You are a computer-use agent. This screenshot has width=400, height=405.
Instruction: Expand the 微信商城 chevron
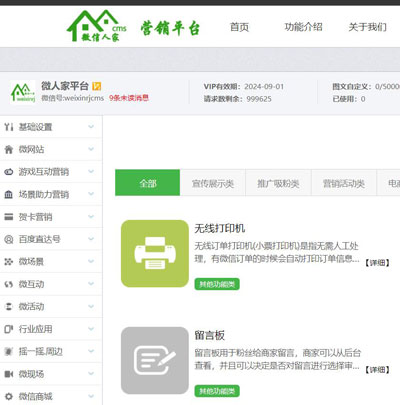pos(91,396)
